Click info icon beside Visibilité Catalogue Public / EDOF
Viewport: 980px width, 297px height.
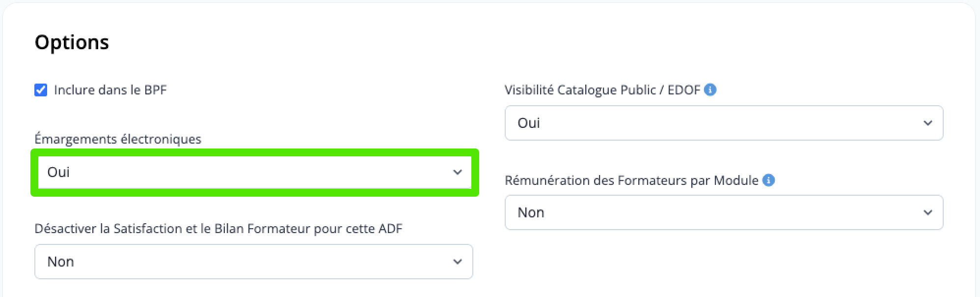[x=710, y=90]
